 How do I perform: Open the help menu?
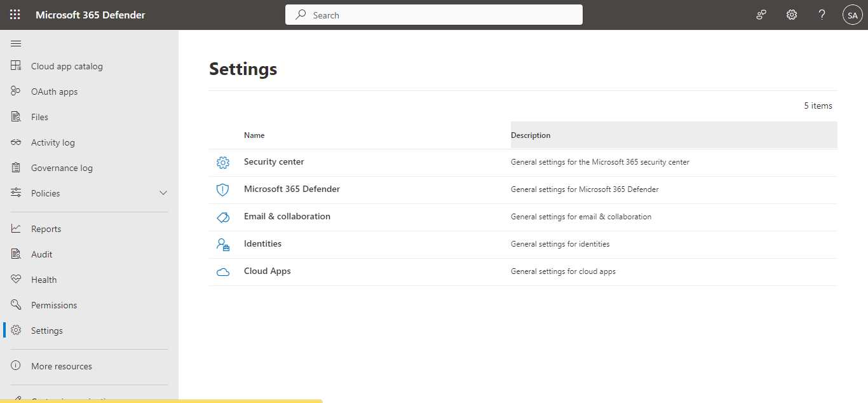tap(822, 14)
